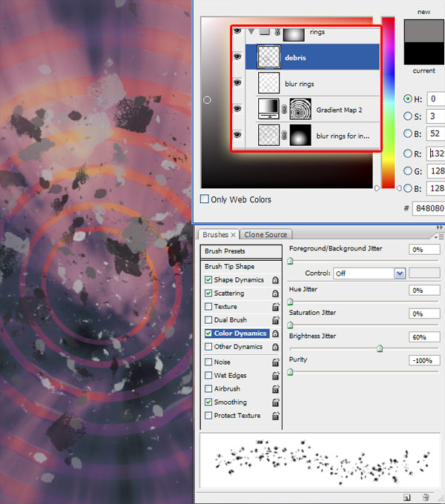Hide the rings layer group
The height and width of the screenshot is (504, 445).
(237, 31)
